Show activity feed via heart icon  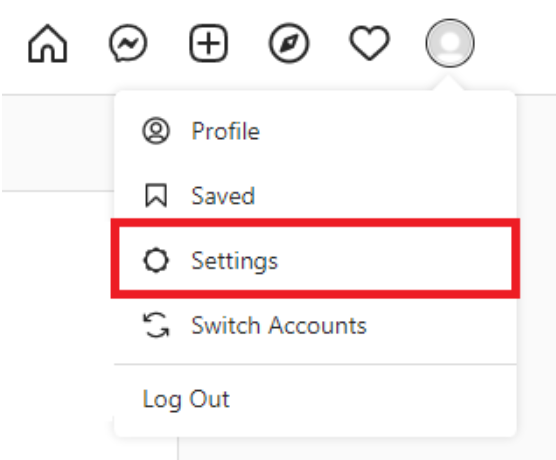(x=369, y=43)
